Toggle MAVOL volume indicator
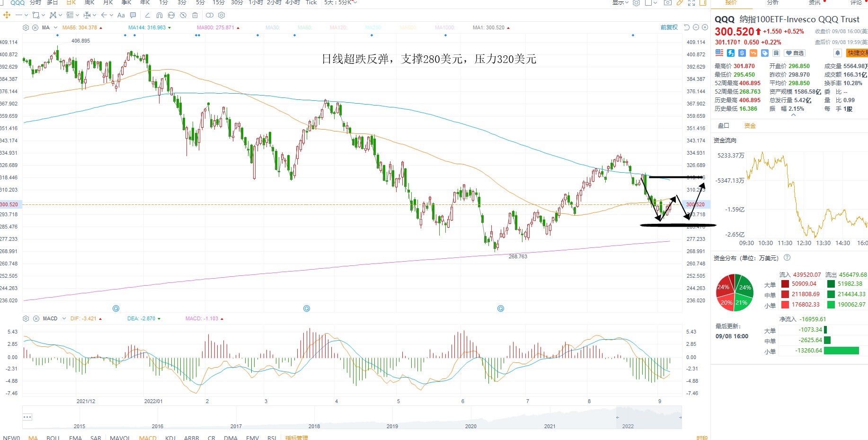Image resolution: width=868 pixels, height=440 pixels. click(120, 438)
